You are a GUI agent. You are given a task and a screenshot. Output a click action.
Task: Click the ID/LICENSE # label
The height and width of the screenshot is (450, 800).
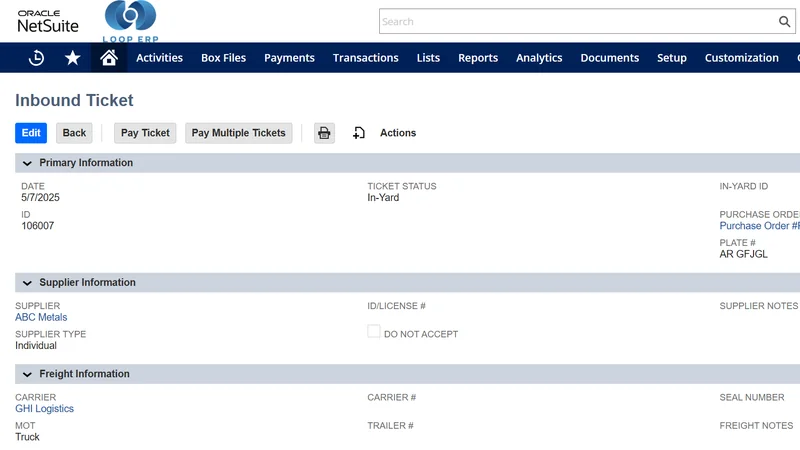(x=396, y=306)
